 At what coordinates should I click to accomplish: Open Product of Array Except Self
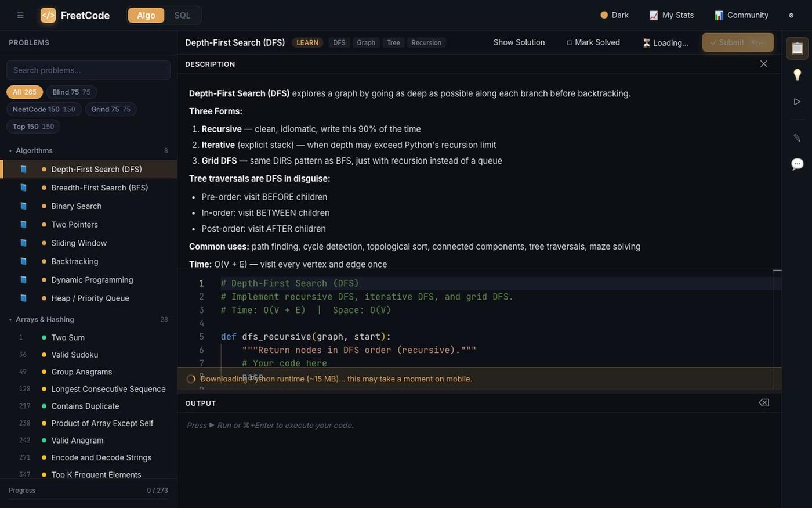[x=88, y=423]
